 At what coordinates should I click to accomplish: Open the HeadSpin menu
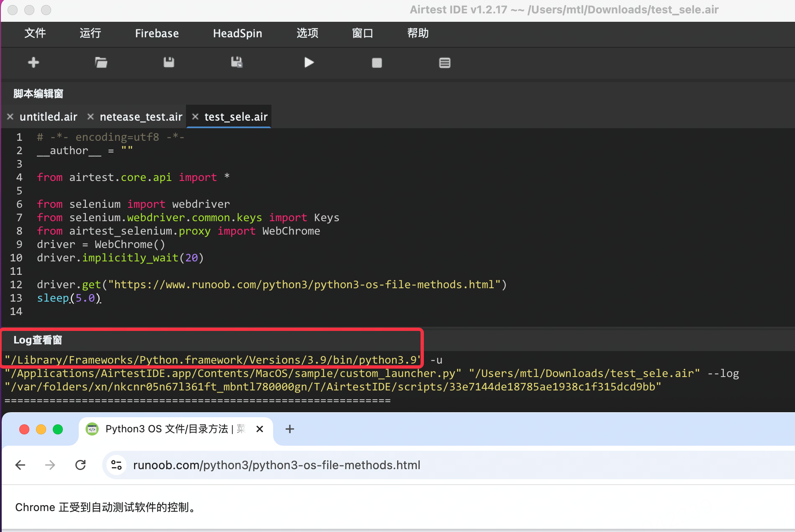coord(237,34)
